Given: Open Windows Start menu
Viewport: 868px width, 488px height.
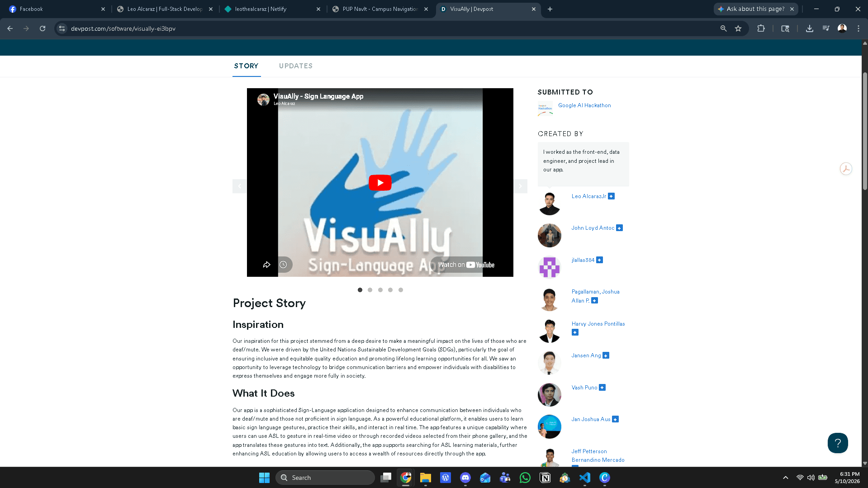Looking at the screenshot, I should point(265,478).
